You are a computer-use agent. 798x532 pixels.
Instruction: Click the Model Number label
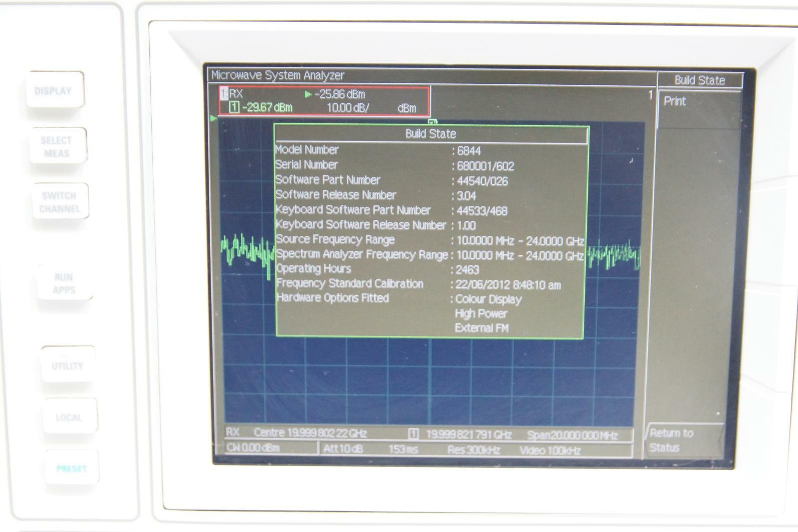[307, 150]
